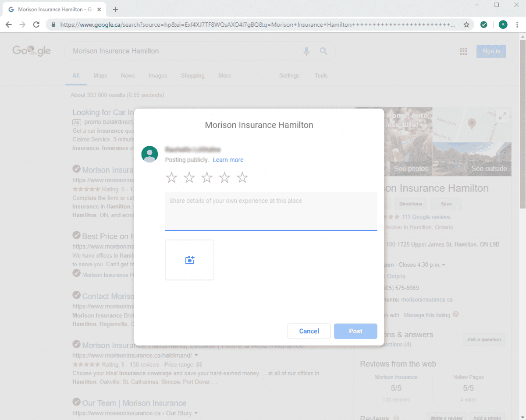Viewport: 526px width, 420px height.
Task: Click Manage this listing link
Action: (x=427, y=315)
